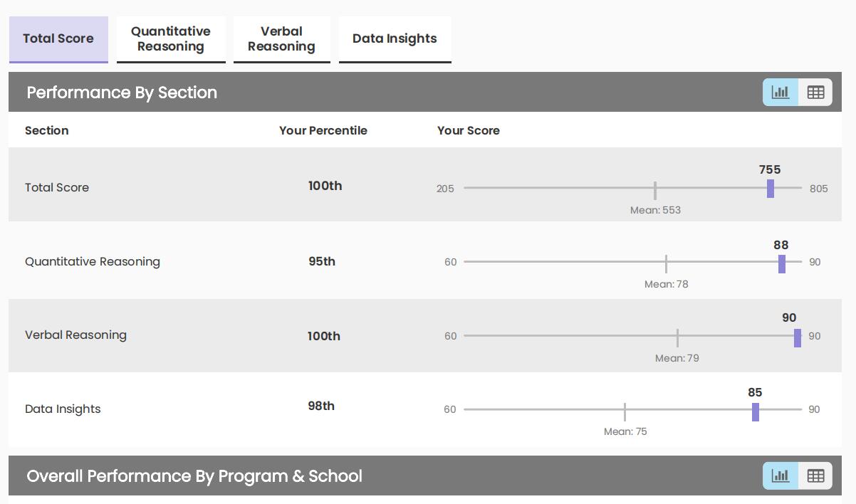Click the Total Score mean marker 553
Screen dimensions: 856x504
pos(655,191)
